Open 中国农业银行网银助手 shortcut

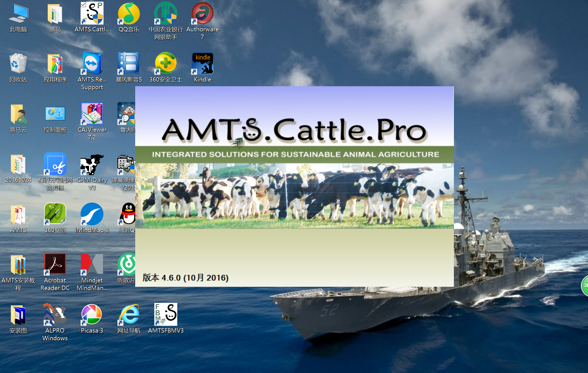pyautogui.click(x=166, y=21)
